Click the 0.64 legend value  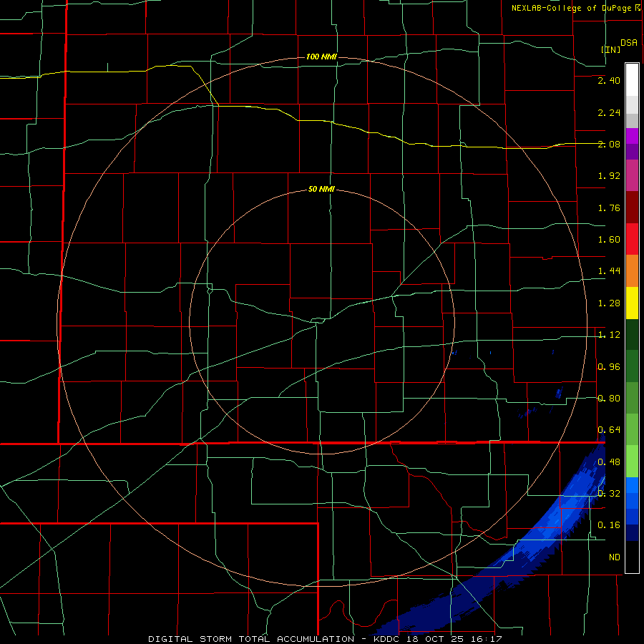pyautogui.click(x=609, y=430)
